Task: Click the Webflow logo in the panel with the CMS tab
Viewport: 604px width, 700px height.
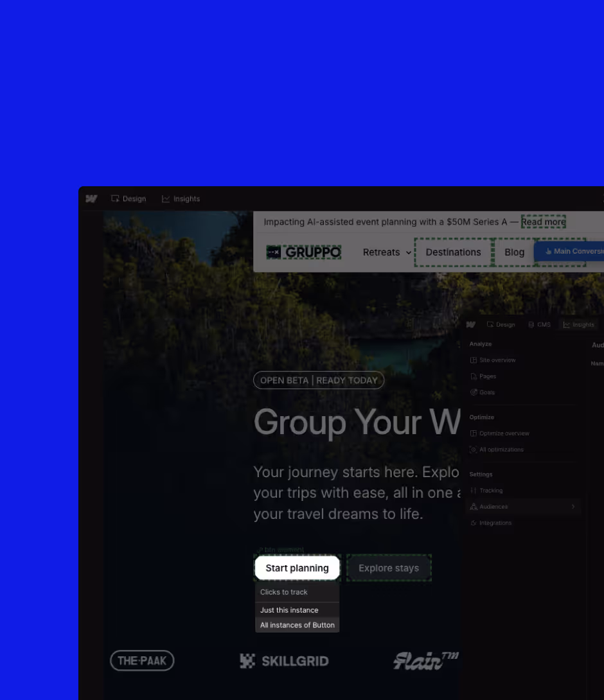Action: coord(471,324)
